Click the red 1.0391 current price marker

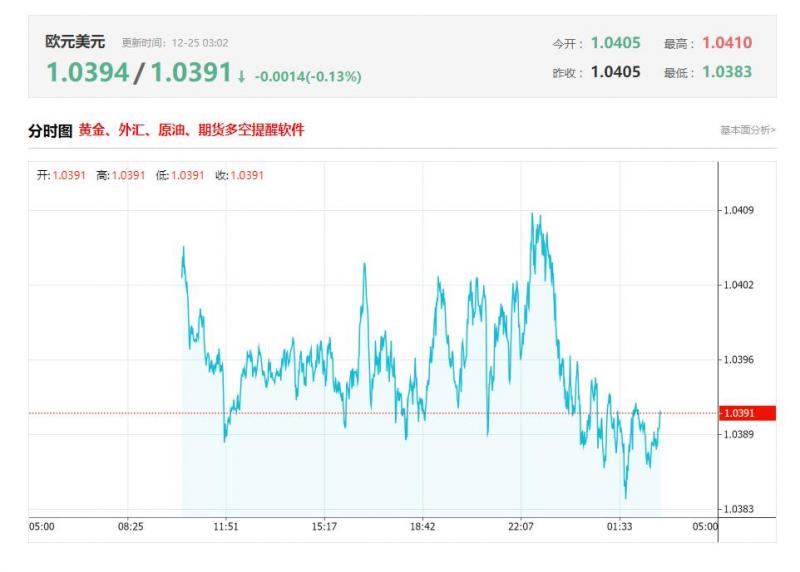pos(747,413)
